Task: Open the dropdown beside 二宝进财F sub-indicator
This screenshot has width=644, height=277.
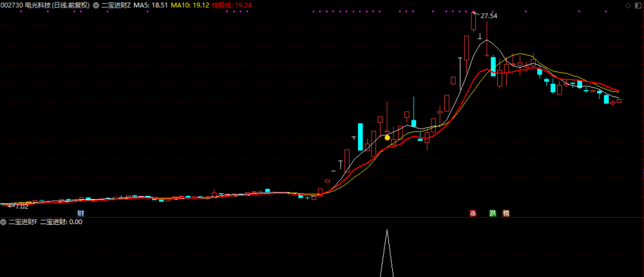Action: pyautogui.click(x=4, y=222)
